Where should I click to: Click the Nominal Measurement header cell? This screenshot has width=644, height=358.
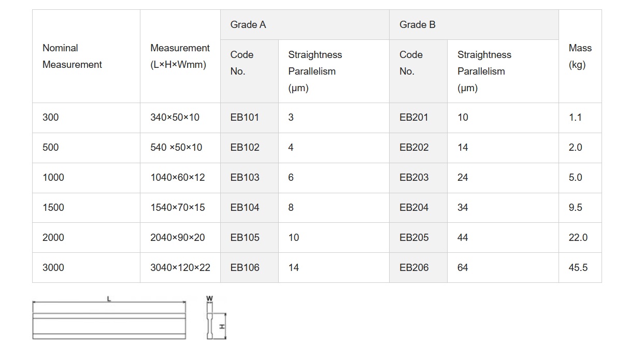point(72,56)
